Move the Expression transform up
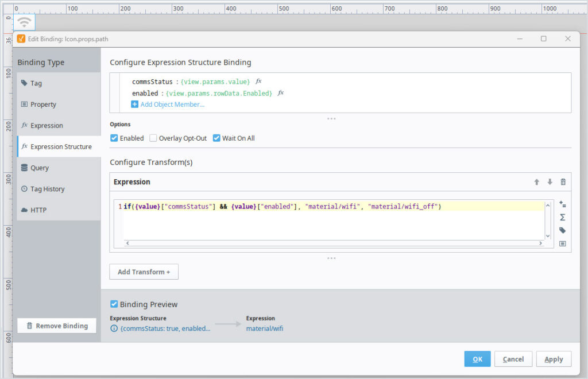Screen dimensions: 588x379 [537, 182]
